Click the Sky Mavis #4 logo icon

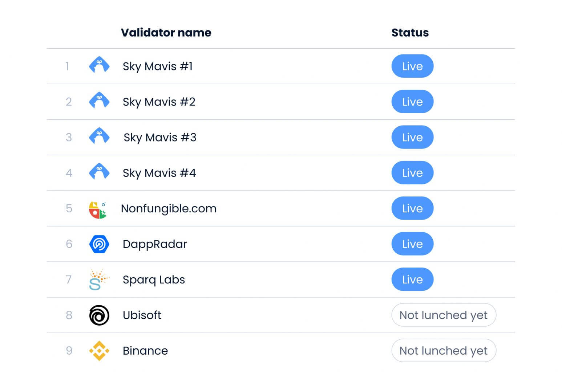[x=99, y=172]
